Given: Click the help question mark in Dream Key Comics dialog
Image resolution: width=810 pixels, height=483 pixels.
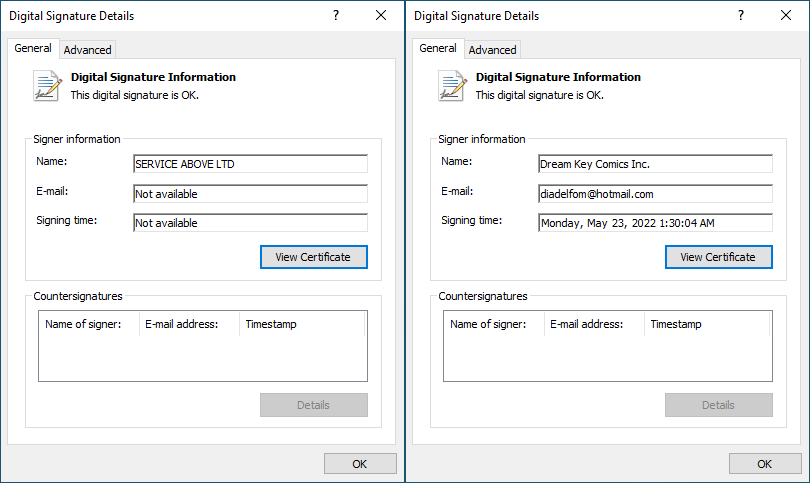Looking at the screenshot, I should pos(740,16).
